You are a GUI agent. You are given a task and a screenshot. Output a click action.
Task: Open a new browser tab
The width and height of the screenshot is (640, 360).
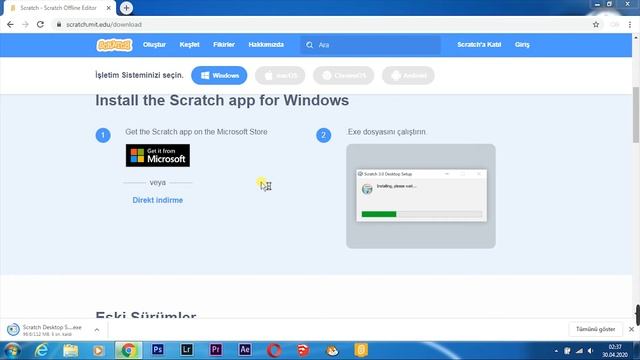click(x=127, y=8)
